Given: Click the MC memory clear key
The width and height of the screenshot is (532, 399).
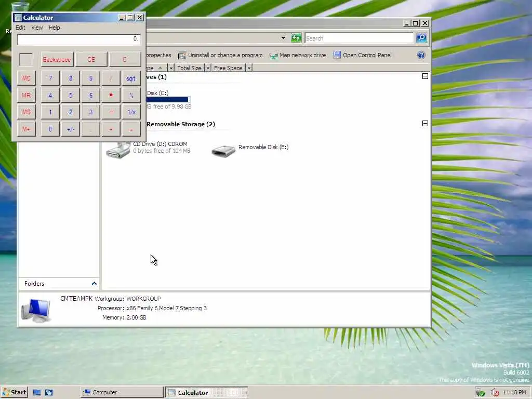Looking at the screenshot, I should [26, 78].
